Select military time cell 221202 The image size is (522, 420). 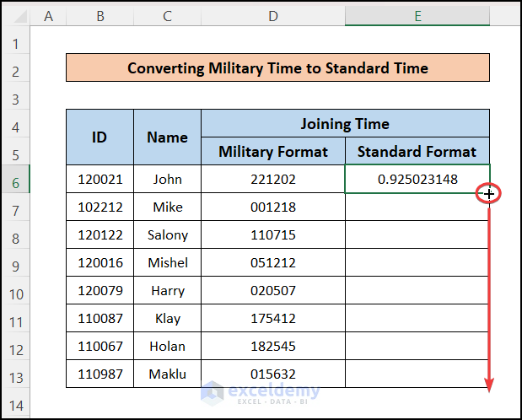(273, 179)
